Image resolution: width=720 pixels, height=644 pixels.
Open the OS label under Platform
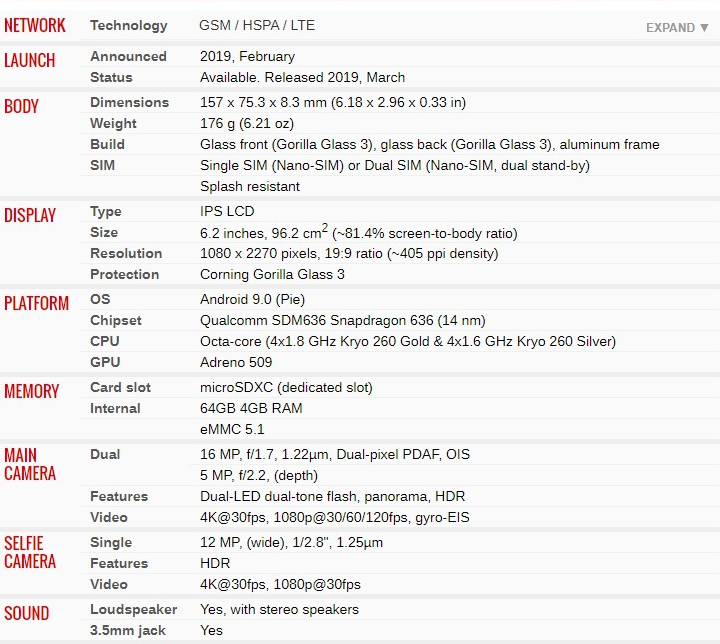[x=100, y=299]
